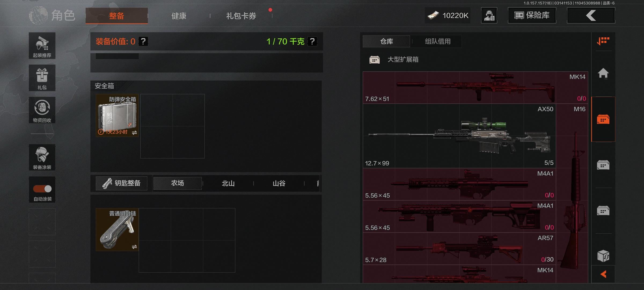Select the 北山 map tab
644x290 pixels.
point(228,183)
